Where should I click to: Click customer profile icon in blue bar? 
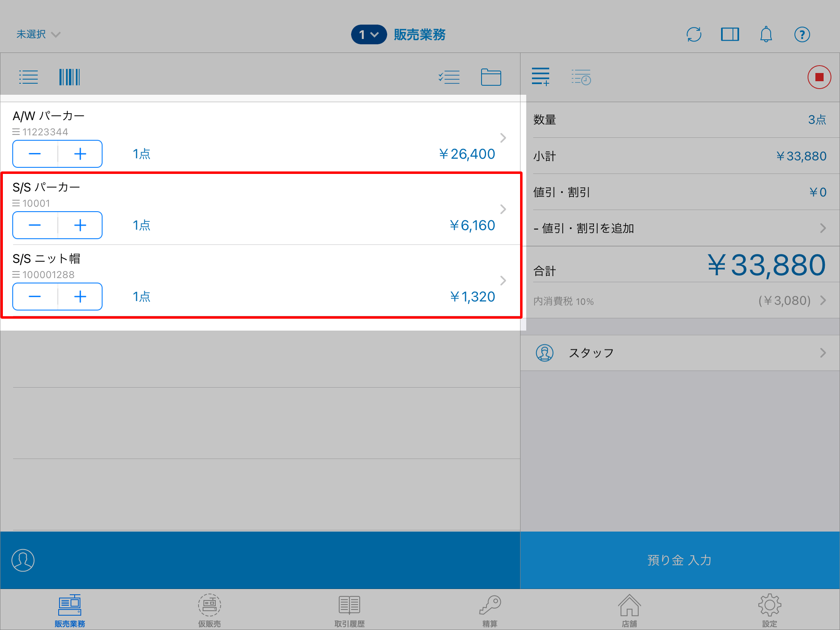click(23, 560)
